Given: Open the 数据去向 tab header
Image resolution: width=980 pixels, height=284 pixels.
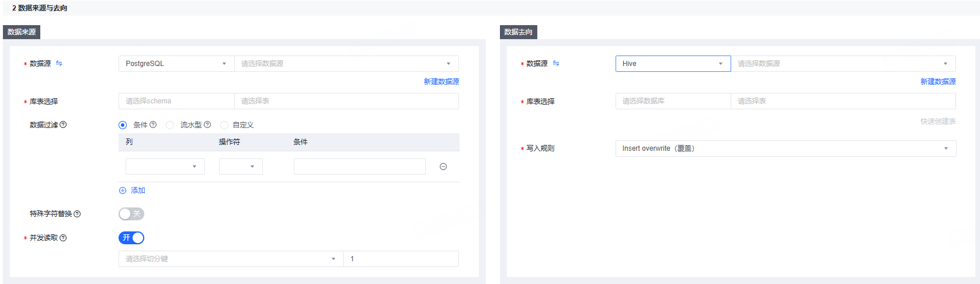Looking at the screenshot, I should (519, 32).
